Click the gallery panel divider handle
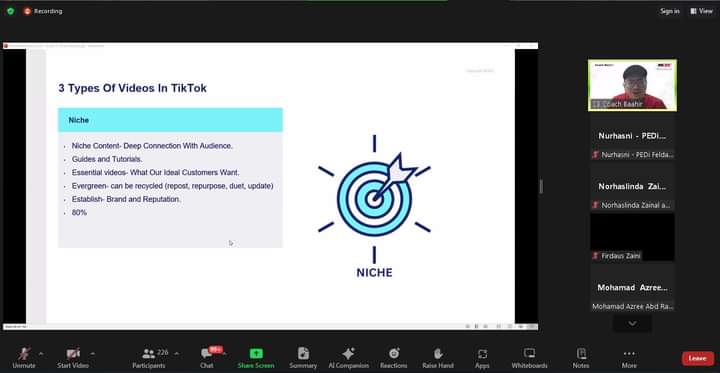The width and height of the screenshot is (720, 373). click(541, 186)
